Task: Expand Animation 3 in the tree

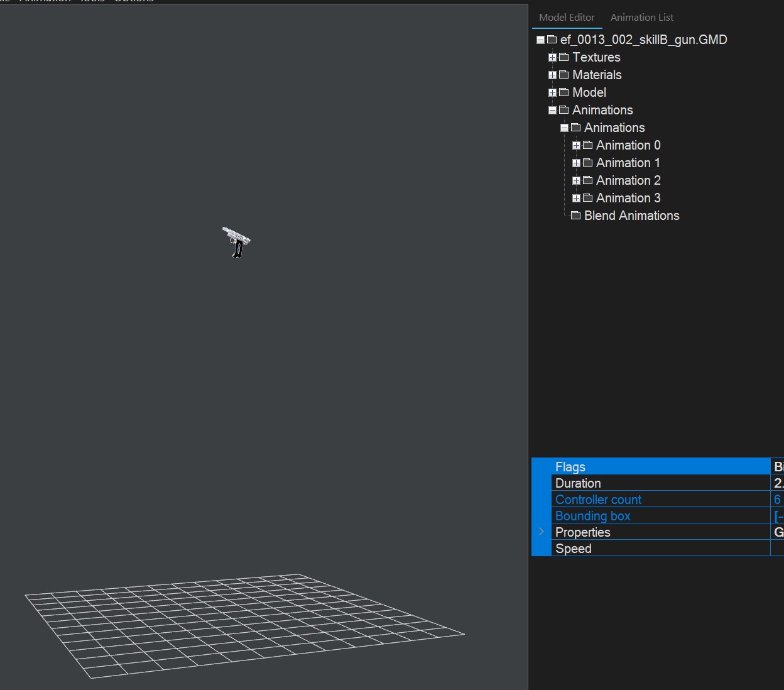Action: [576, 198]
